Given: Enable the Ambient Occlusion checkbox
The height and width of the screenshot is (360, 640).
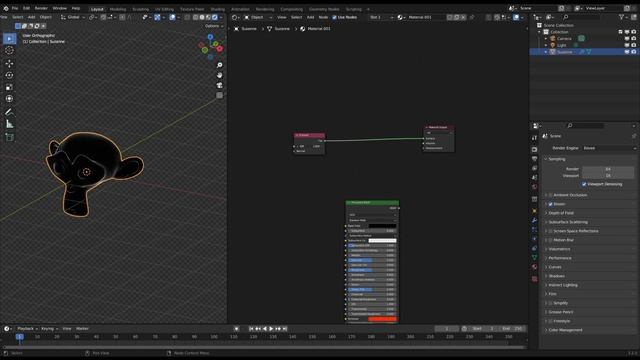Looking at the screenshot, I should click(551, 195).
